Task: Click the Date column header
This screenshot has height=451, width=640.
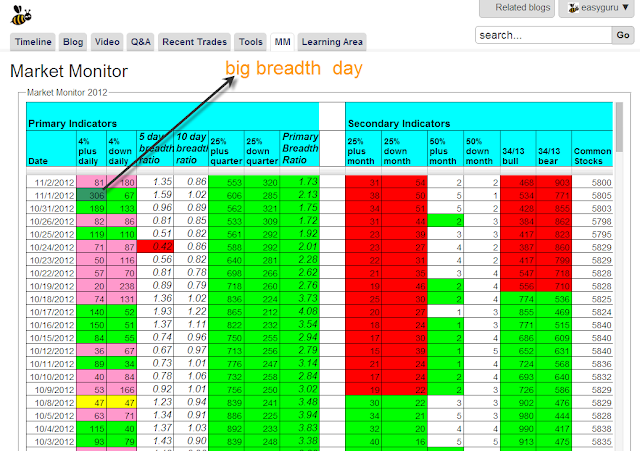Action: pyautogui.click(x=52, y=149)
